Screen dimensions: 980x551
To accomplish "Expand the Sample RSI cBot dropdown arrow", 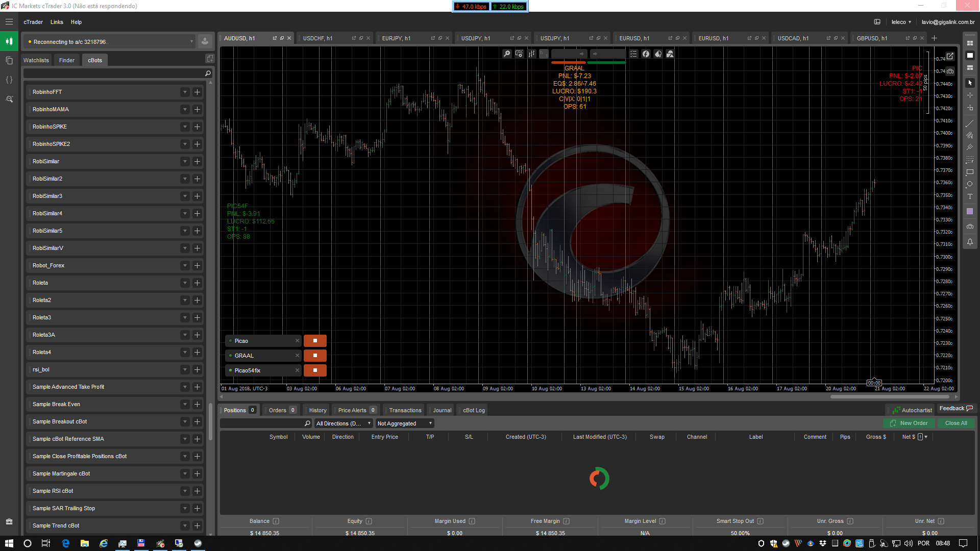I will [185, 491].
